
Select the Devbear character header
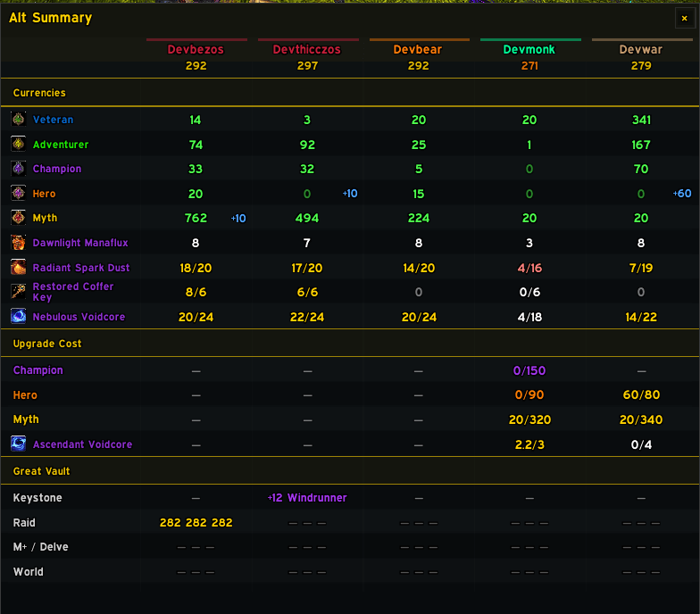click(x=418, y=50)
